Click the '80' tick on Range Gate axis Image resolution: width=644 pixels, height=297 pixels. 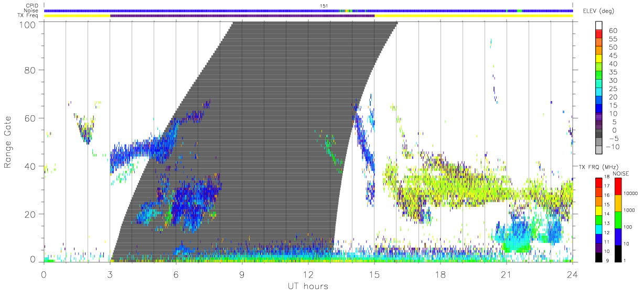pos(30,70)
